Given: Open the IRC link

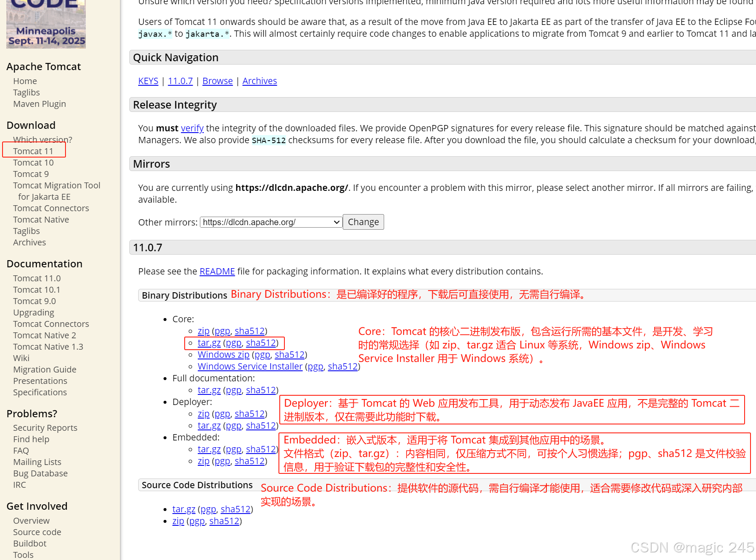Looking at the screenshot, I should point(19,485).
